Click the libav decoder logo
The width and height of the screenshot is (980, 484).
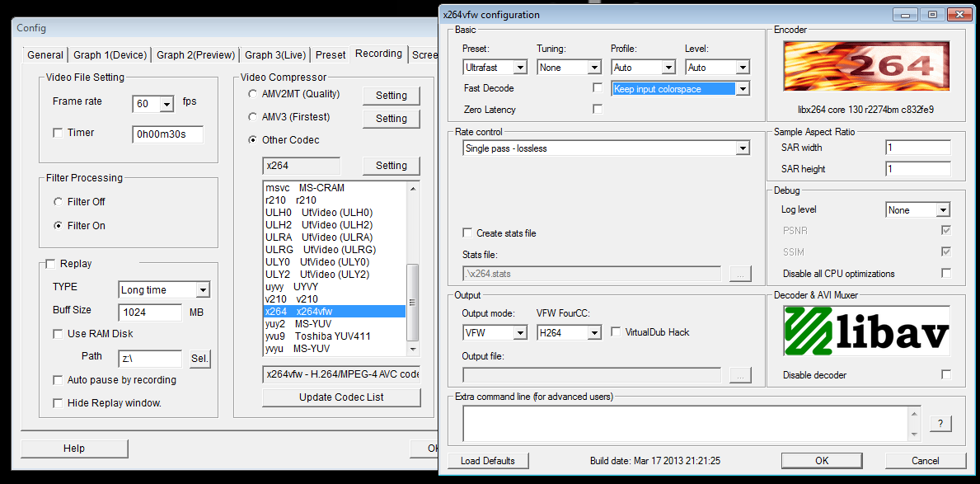(x=865, y=331)
